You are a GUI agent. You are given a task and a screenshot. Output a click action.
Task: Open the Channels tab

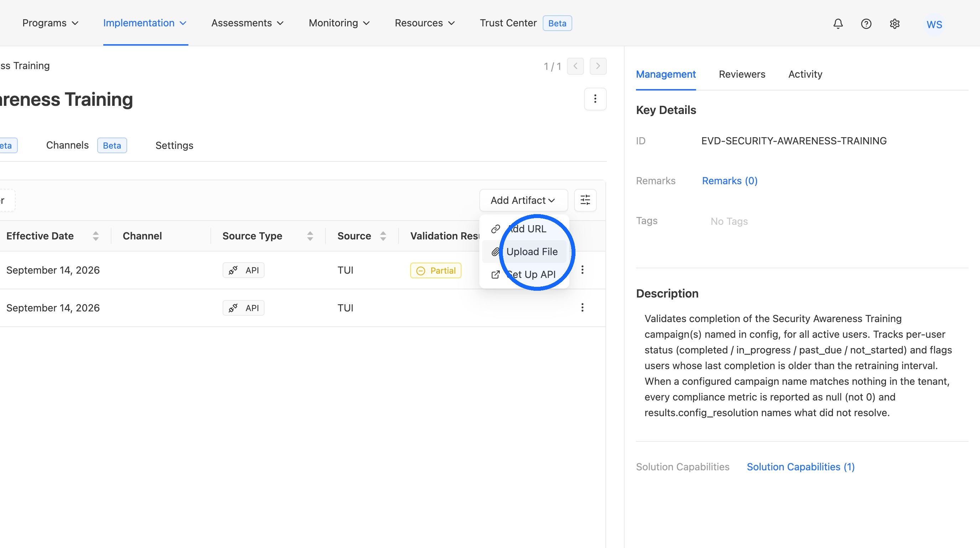pyautogui.click(x=86, y=145)
